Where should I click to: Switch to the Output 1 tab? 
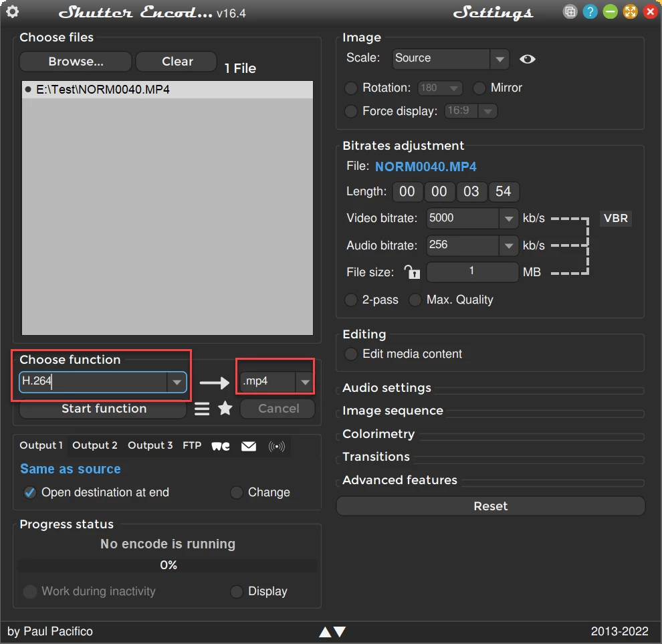[x=41, y=445]
